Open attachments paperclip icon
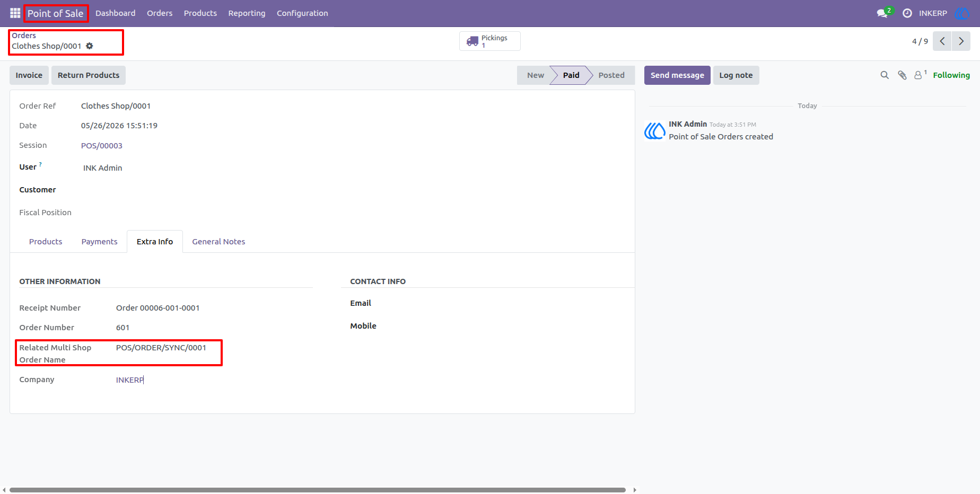 coord(902,75)
